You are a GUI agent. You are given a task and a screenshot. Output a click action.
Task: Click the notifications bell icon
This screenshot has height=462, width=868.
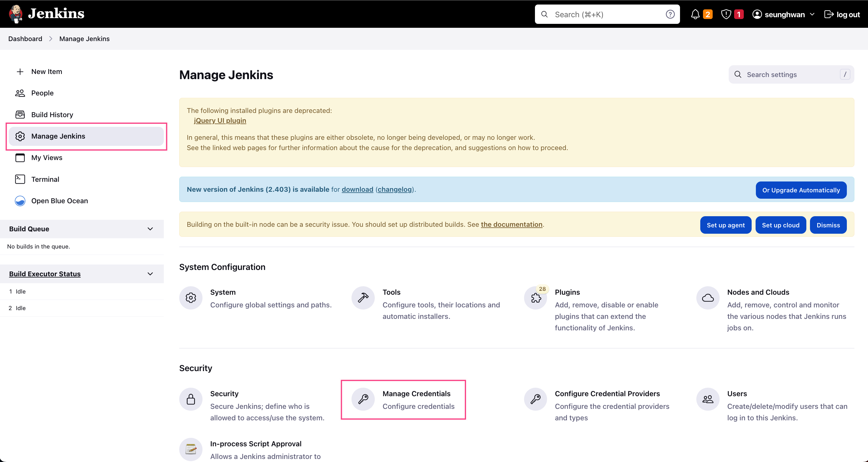click(695, 14)
